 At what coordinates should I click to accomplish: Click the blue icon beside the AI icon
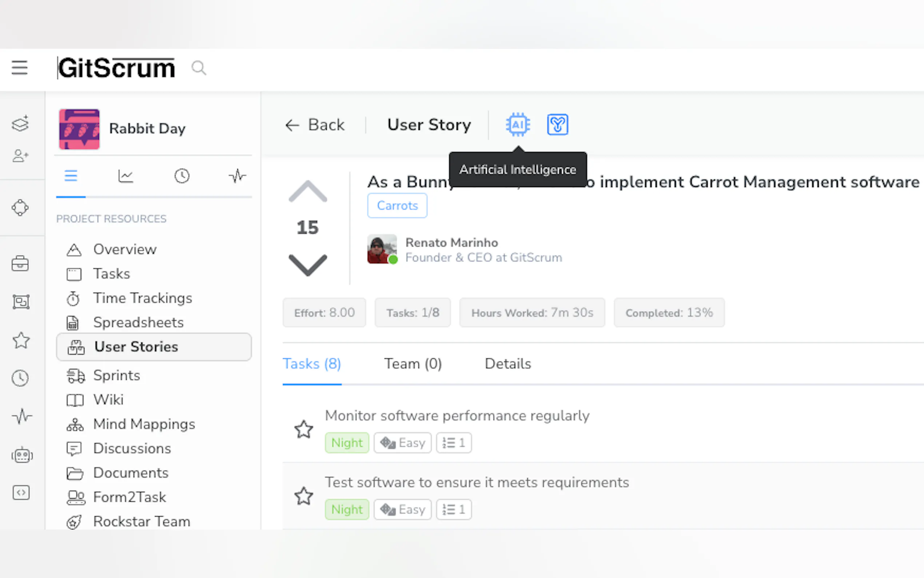tap(557, 124)
